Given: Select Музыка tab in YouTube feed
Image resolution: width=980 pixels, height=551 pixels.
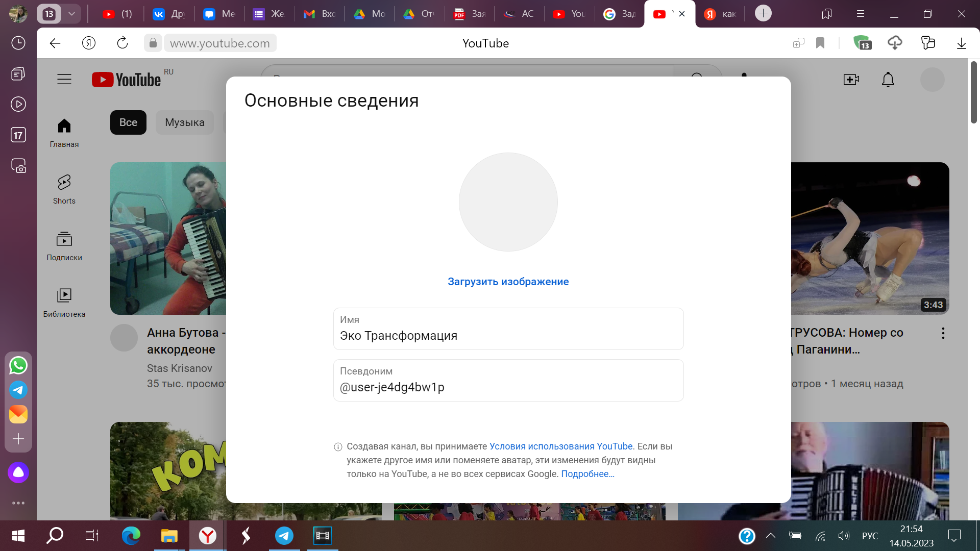Looking at the screenshot, I should [x=185, y=122].
